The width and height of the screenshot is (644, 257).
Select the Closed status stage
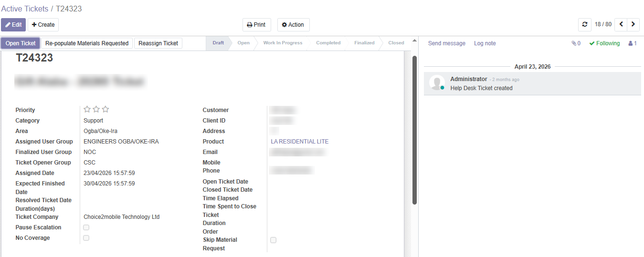coord(396,43)
